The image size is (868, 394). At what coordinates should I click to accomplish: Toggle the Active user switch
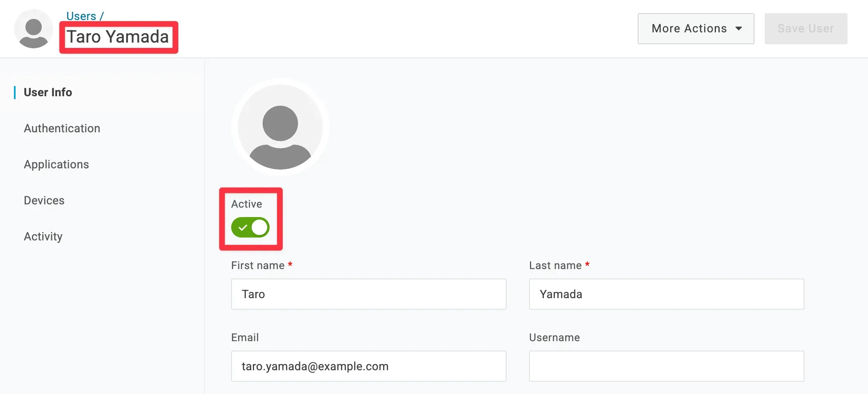[x=250, y=227]
